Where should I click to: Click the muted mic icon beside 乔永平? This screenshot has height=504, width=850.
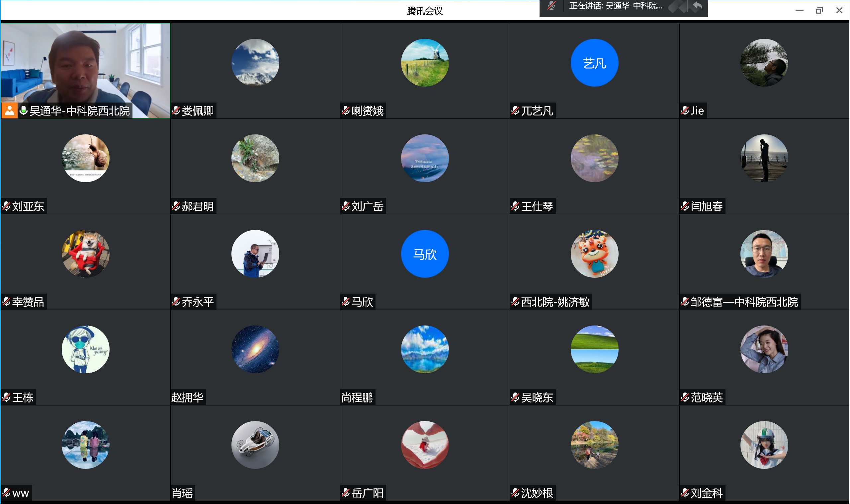click(176, 302)
